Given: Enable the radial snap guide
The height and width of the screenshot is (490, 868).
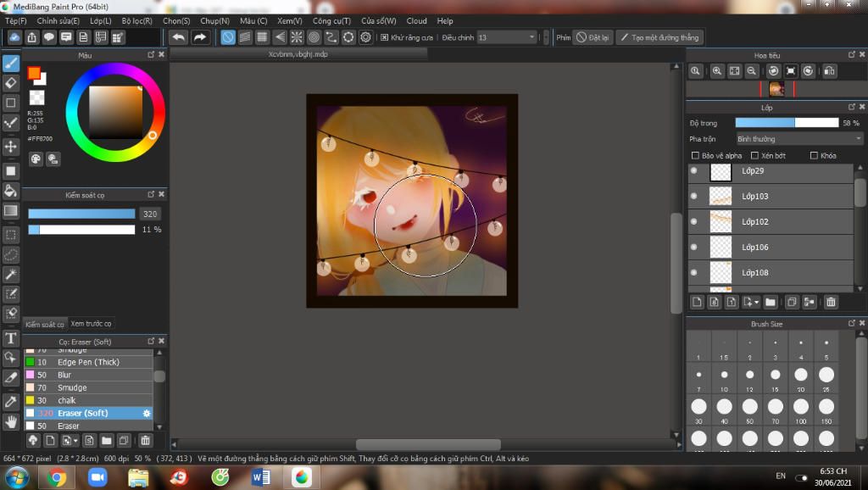Looking at the screenshot, I should click(297, 37).
